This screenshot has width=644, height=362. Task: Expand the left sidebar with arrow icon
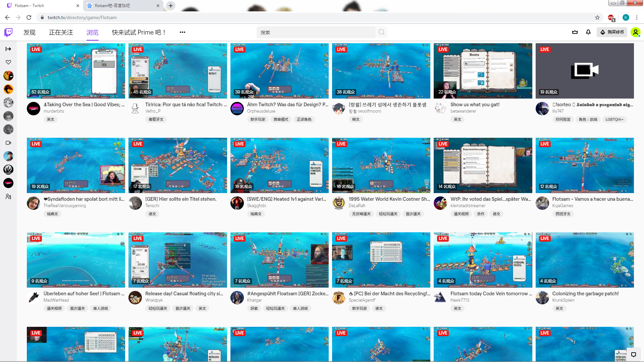tap(8, 49)
